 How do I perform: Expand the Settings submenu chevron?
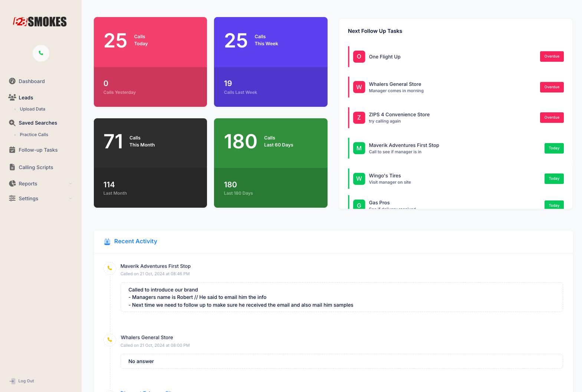click(70, 198)
